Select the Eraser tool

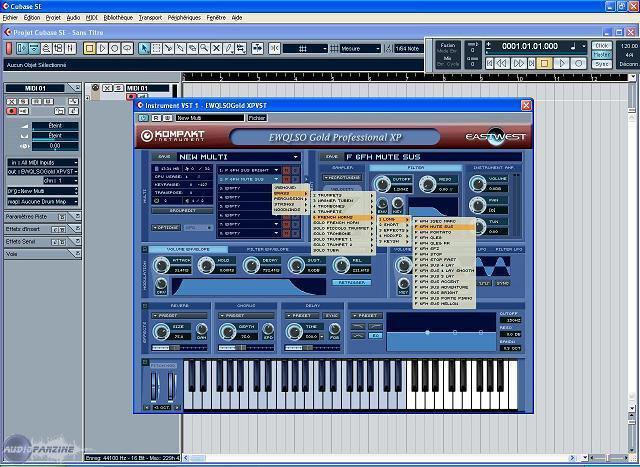[x=192, y=49]
